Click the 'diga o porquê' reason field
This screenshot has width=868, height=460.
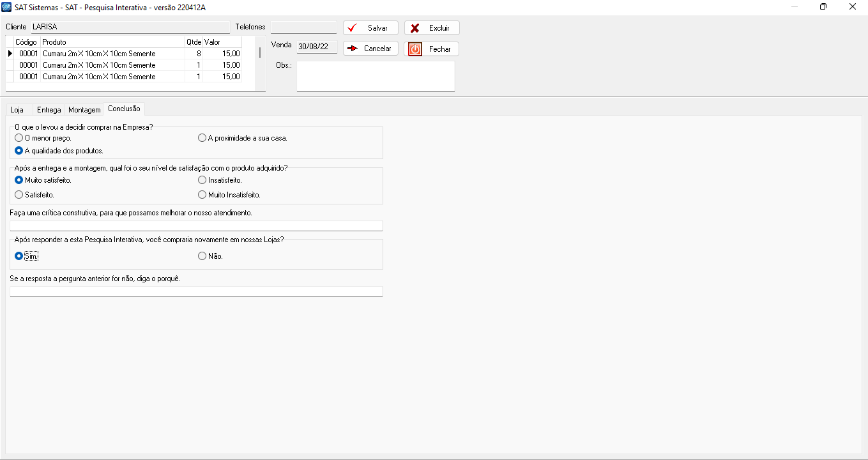pos(196,292)
